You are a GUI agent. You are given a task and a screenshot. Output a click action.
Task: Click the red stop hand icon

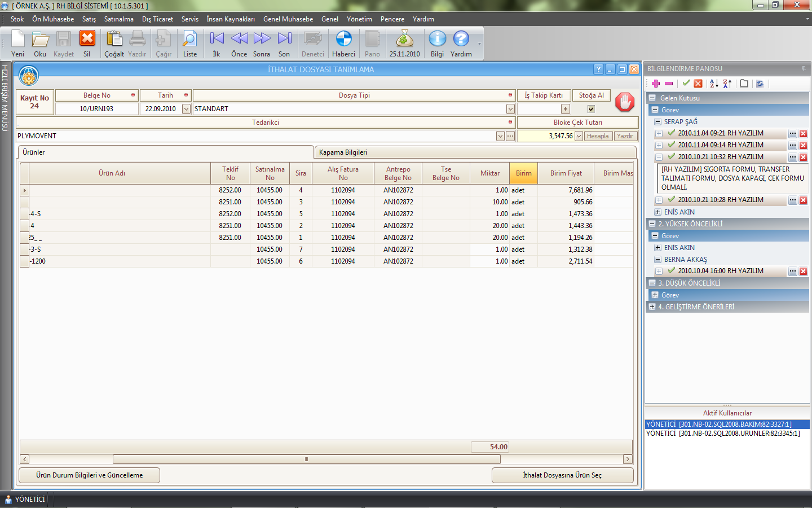625,102
